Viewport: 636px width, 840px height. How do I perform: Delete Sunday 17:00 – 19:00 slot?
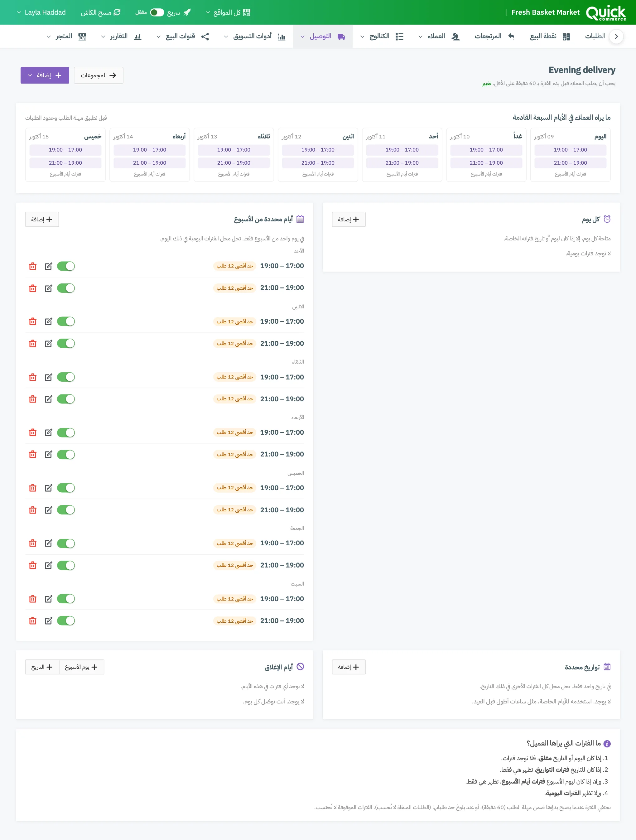[x=33, y=266]
